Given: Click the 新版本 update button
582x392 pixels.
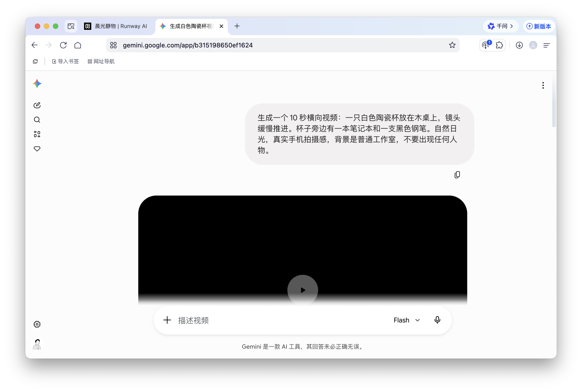Looking at the screenshot, I should 539,26.
